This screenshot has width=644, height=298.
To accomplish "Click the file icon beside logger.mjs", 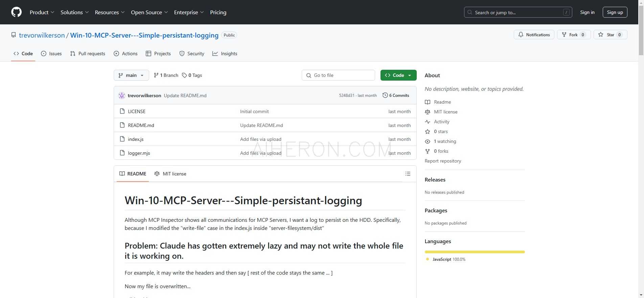I will click(122, 153).
